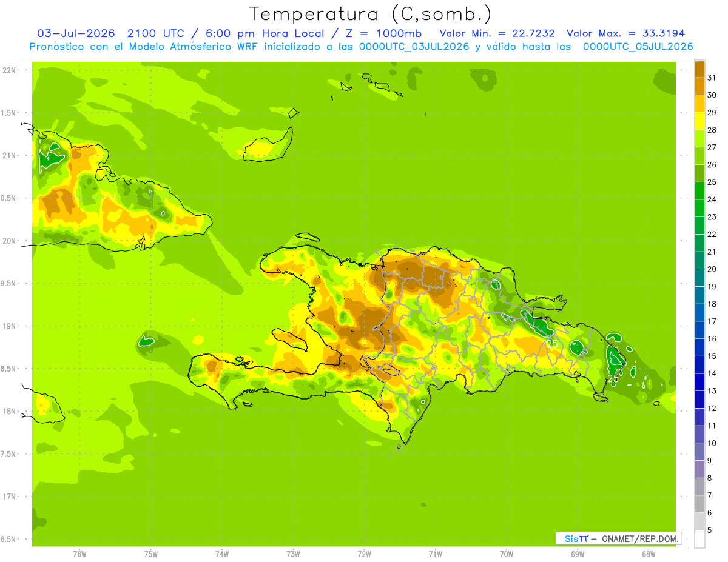Image resolution: width=728 pixels, height=562 pixels.
Task: Click legend value '31'
Action: click(712, 78)
